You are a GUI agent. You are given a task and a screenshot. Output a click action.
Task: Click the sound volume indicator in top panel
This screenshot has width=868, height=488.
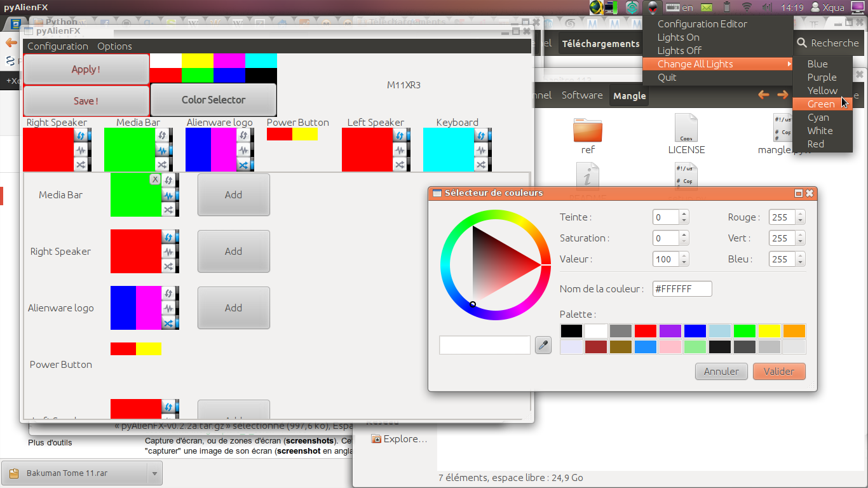coord(767,8)
